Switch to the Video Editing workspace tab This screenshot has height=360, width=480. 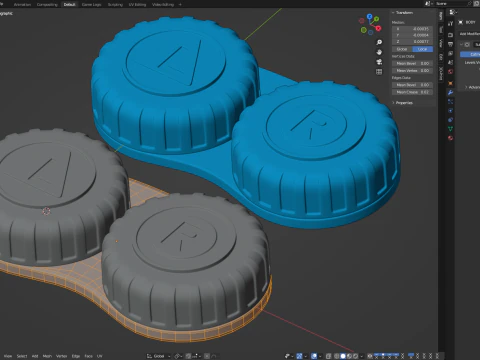163,5
